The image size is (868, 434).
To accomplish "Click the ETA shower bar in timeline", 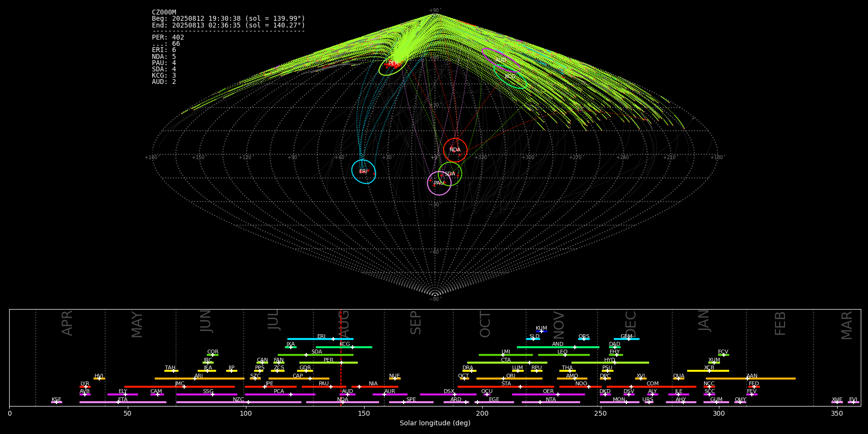I will (123, 402).
